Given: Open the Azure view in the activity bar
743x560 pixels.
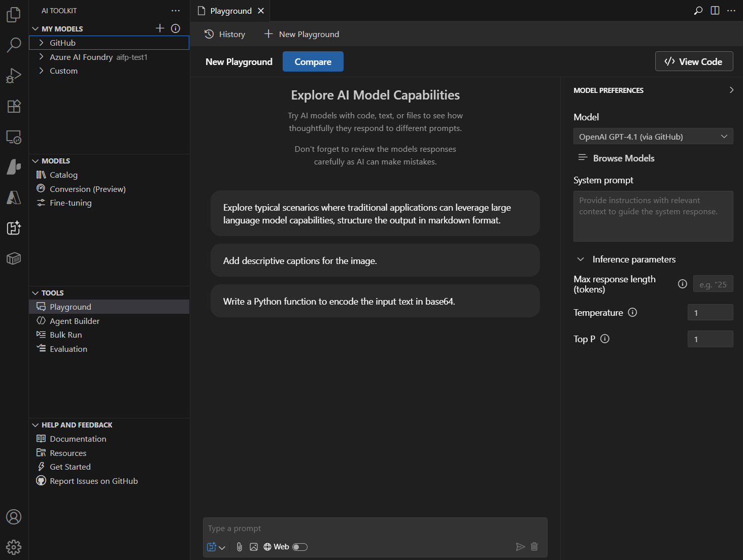Looking at the screenshot, I should [13, 197].
